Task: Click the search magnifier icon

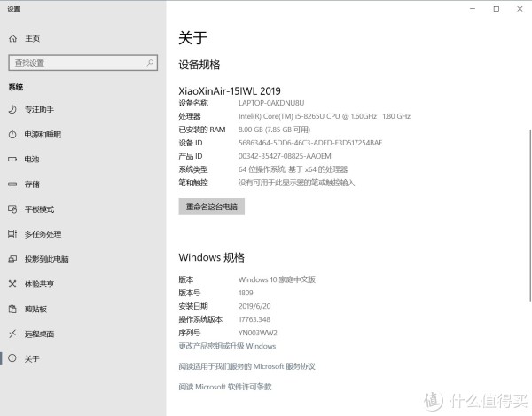Action: tap(150, 62)
